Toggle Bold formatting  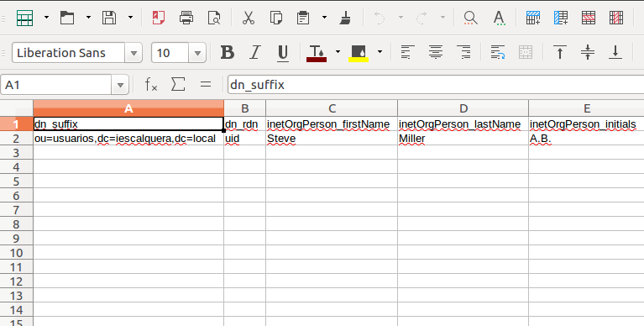[x=228, y=52]
